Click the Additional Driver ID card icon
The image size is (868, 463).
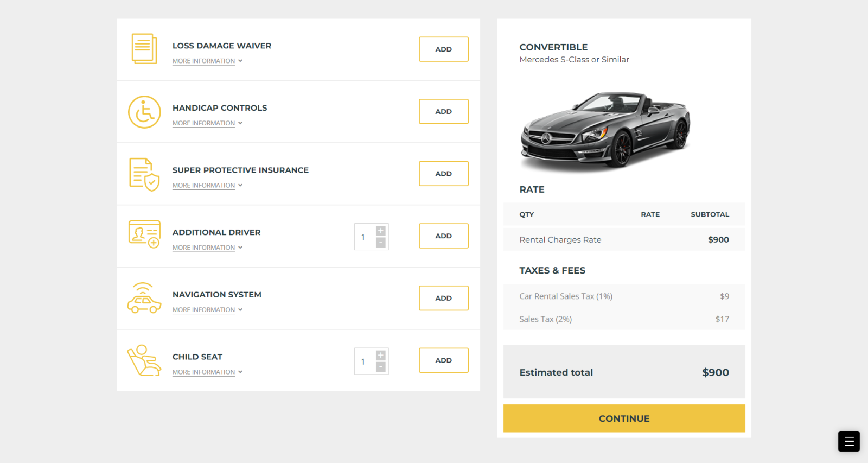(x=144, y=234)
